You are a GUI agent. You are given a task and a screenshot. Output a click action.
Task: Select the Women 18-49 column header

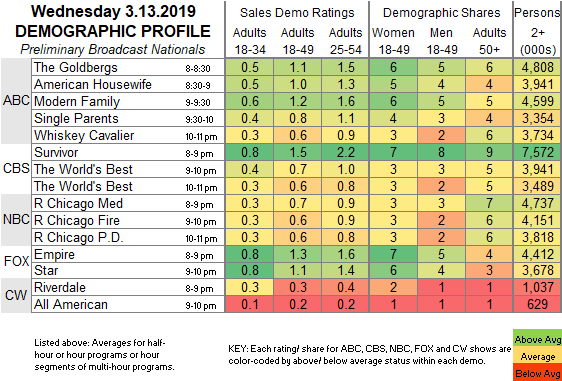click(x=393, y=41)
